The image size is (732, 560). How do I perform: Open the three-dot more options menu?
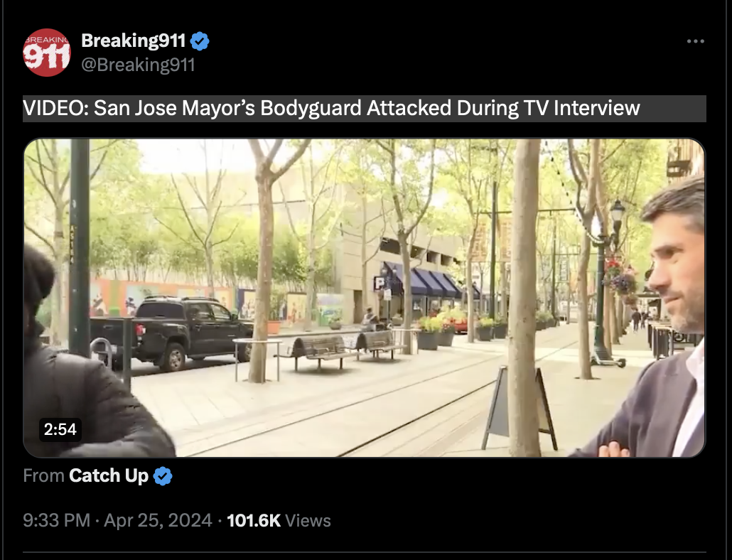click(x=696, y=41)
